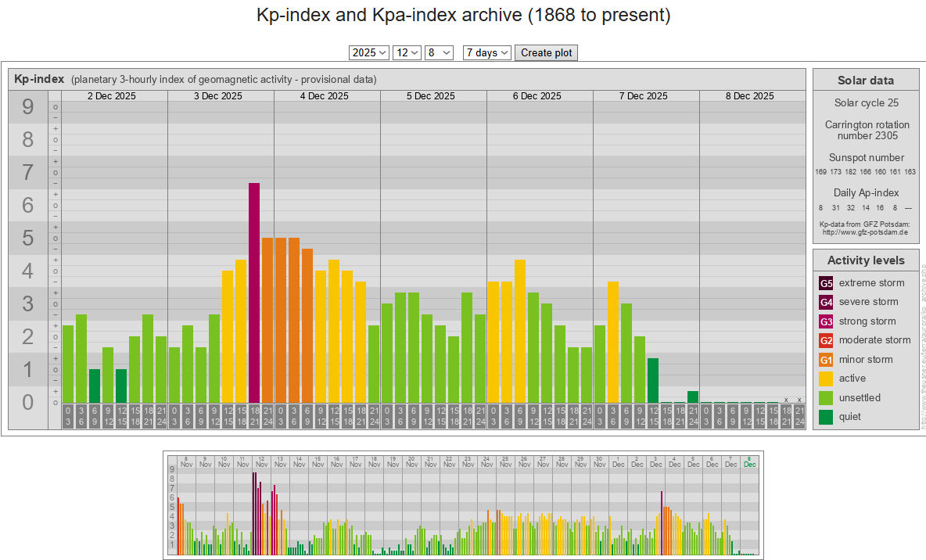Click the G5 extreme storm legend icon
The height and width of the screenshot is (560, 926).
tap(826, 283)
